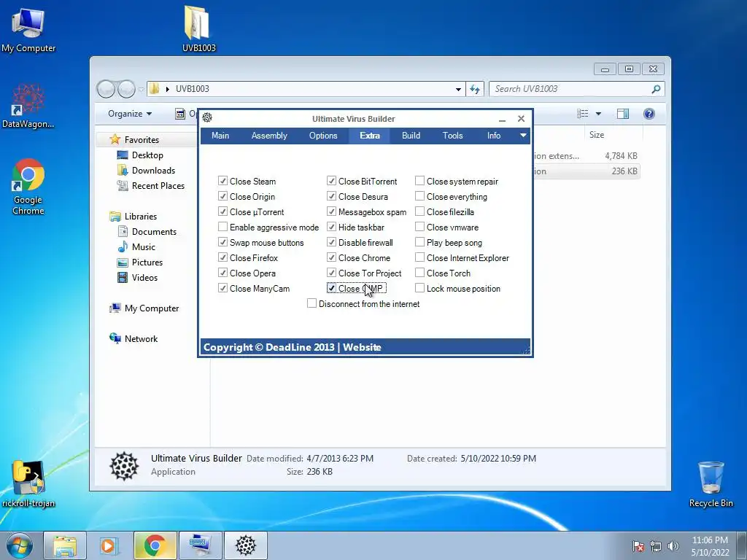Open the Tools tab
The height and width of the screenshot is (560, 747).
[x=452, y=136]
